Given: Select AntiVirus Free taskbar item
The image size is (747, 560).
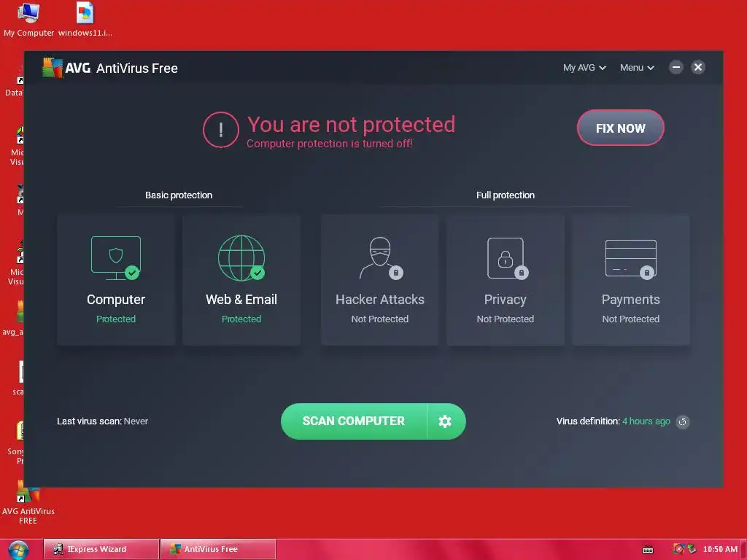Looking at the screenshot, I should coord(217,549).
